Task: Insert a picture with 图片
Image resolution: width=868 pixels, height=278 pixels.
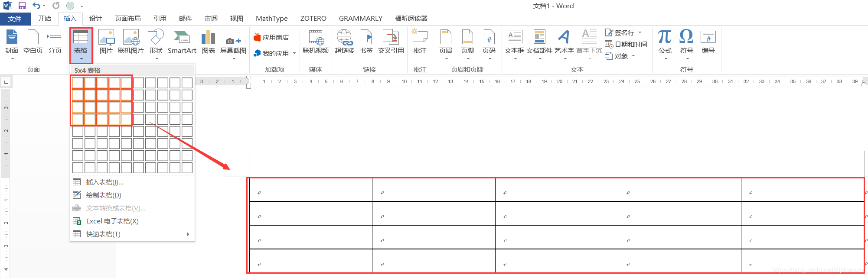Action: (106, 42)
